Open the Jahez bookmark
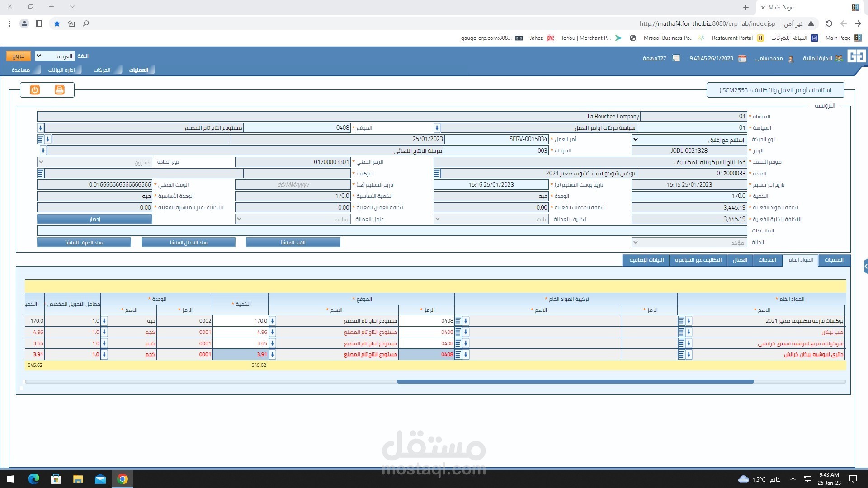The image size is (868, 488). [542, 38]
